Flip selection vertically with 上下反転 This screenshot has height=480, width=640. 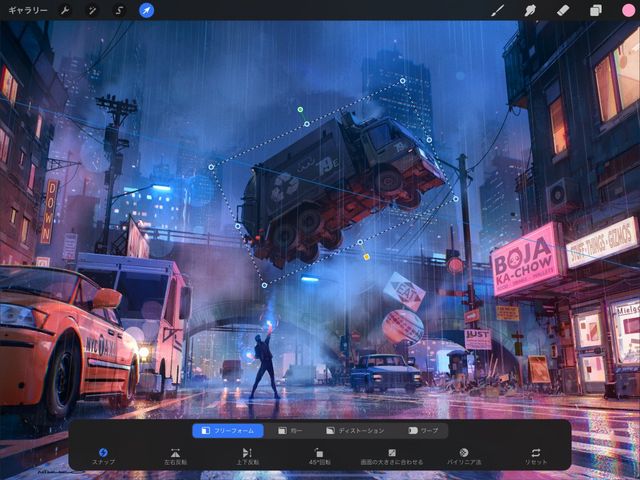coord(247,456)
